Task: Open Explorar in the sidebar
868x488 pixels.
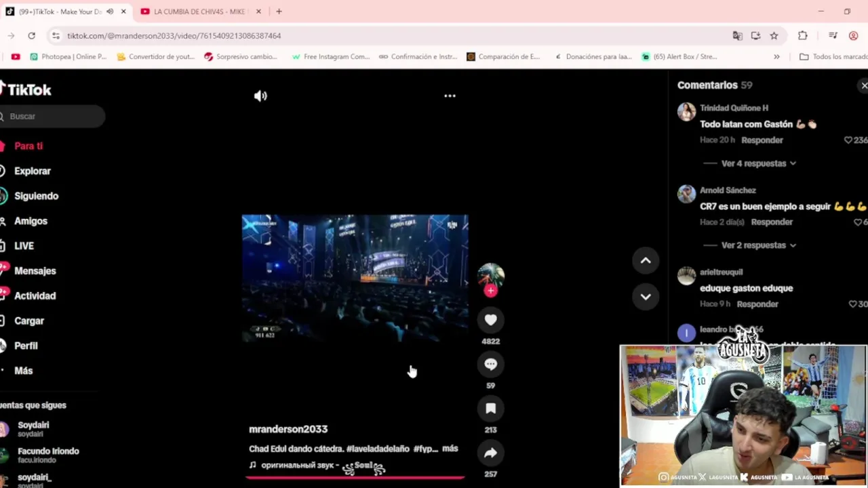Action: tap(32, 171)
